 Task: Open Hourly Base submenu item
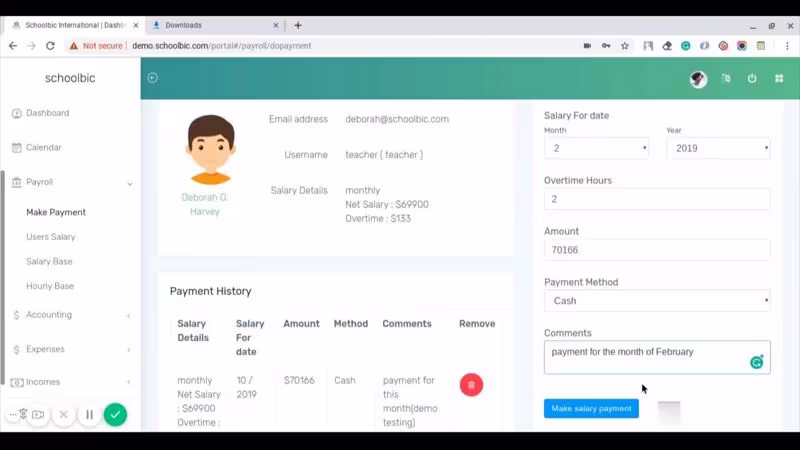tap(50, 286)
